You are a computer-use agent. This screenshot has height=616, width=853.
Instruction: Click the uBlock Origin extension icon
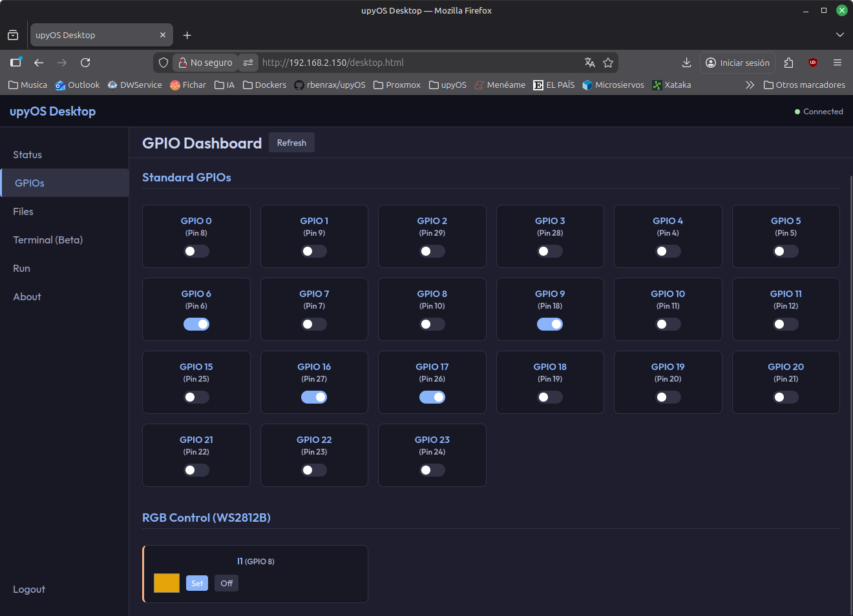coord(813,63)
